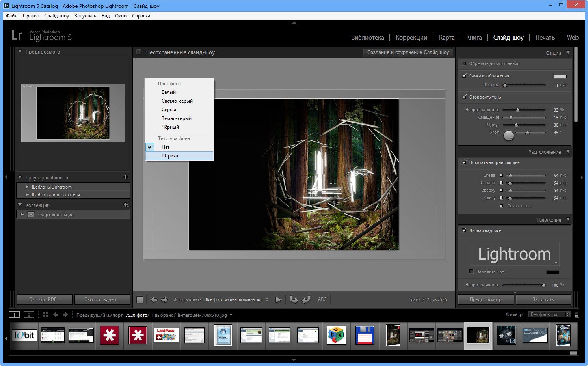
Task: Open main window display button 1
Action: click(14, 315)
